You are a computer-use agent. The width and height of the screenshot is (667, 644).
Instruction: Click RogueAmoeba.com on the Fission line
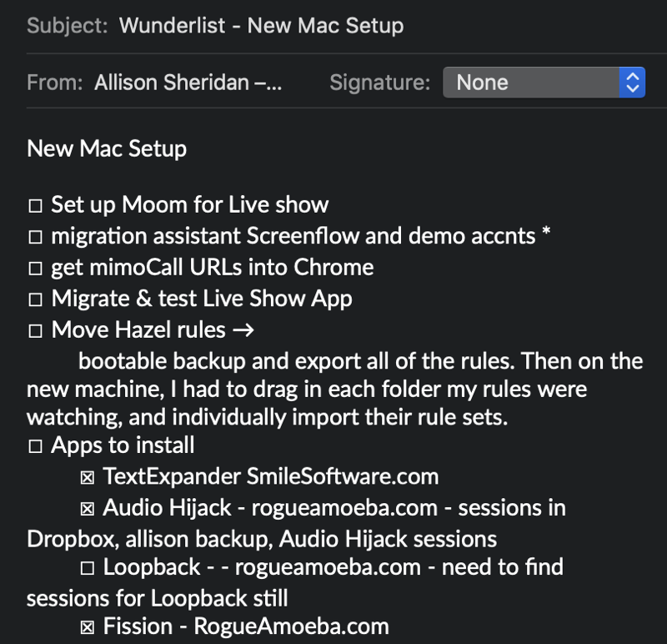tap(291, 626)
